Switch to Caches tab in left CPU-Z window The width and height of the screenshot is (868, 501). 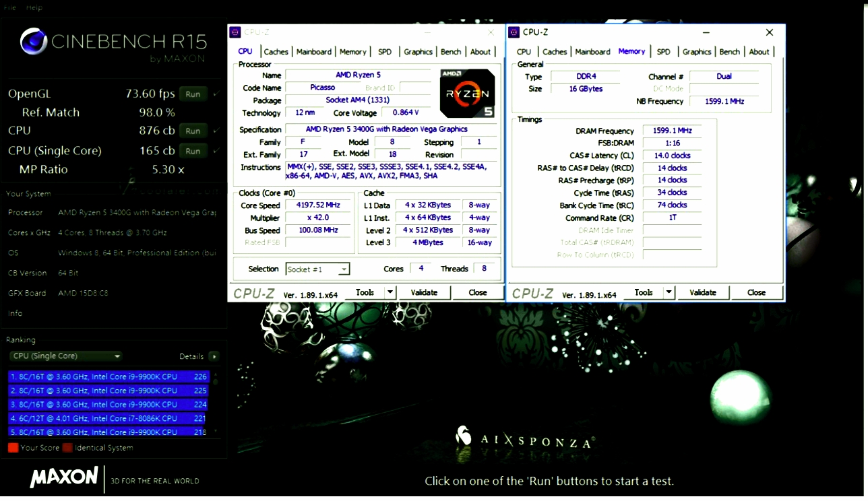(x=276, y=52)
